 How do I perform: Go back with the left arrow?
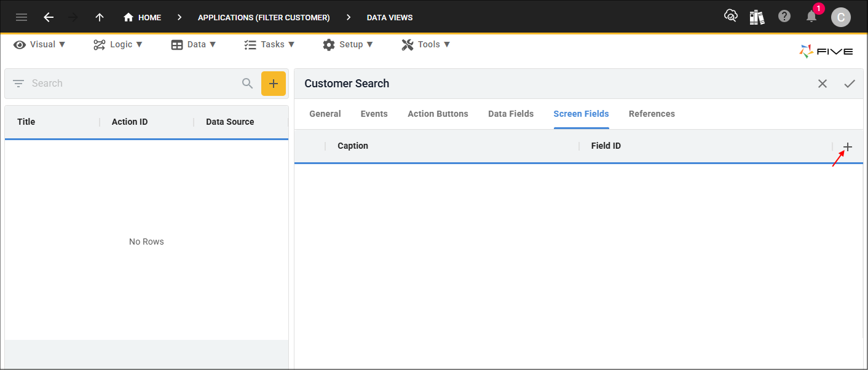[49, 17]
